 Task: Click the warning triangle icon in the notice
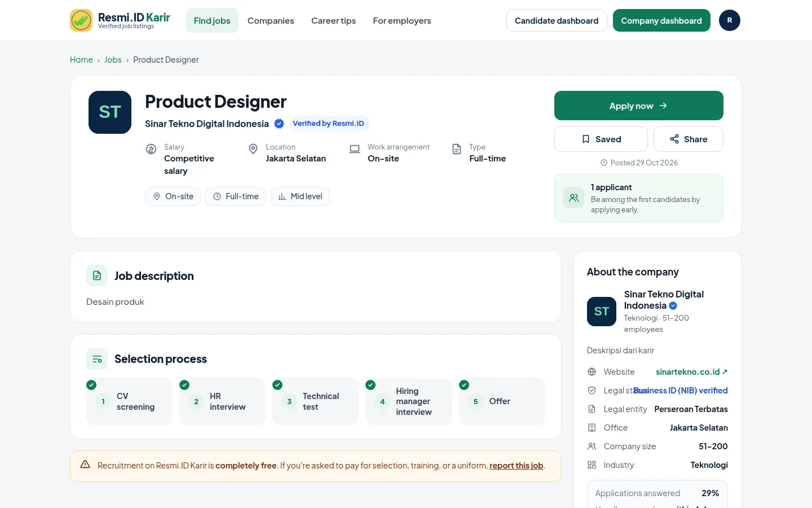tap(85, 465)
